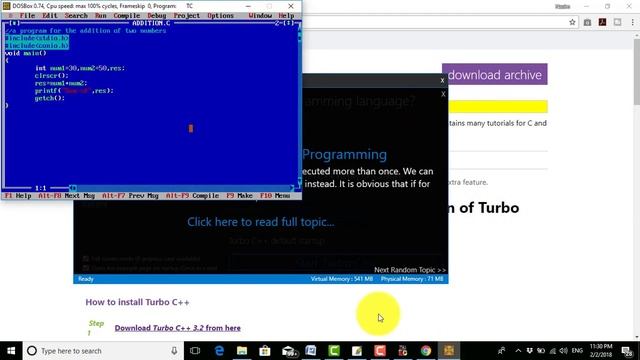Click F10 Menu in status line

[x=275, y=196]
